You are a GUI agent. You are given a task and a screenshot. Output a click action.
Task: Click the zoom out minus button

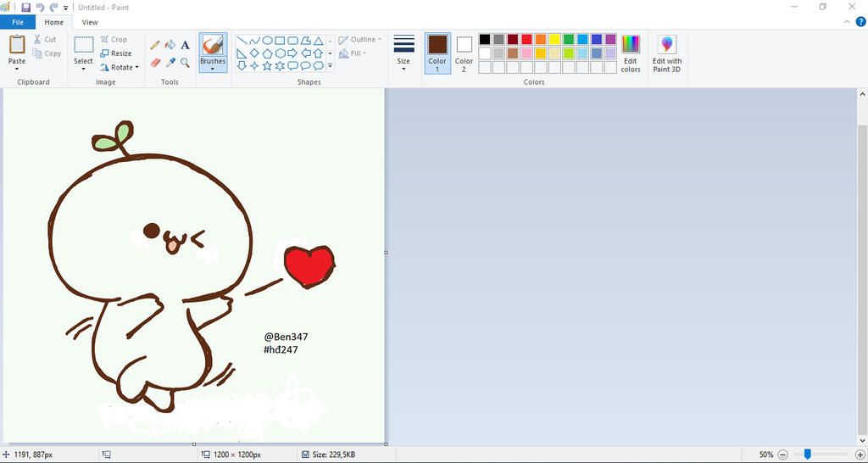(782, 455)
